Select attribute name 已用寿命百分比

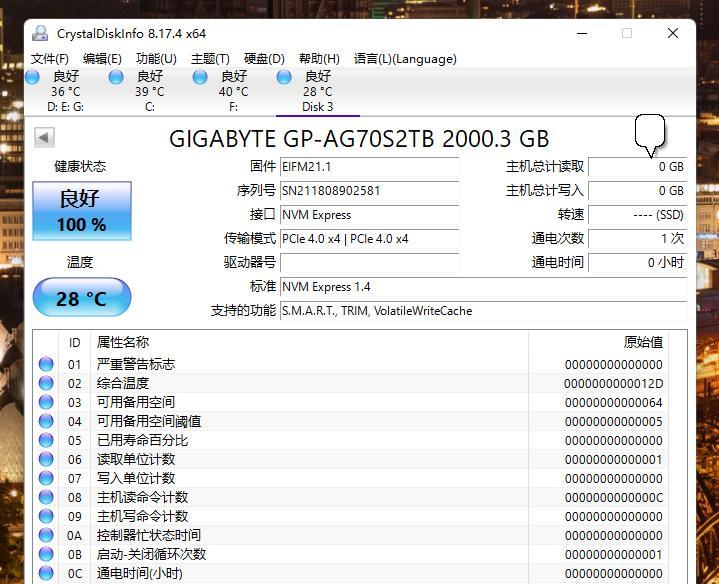(x=142, y=440)
